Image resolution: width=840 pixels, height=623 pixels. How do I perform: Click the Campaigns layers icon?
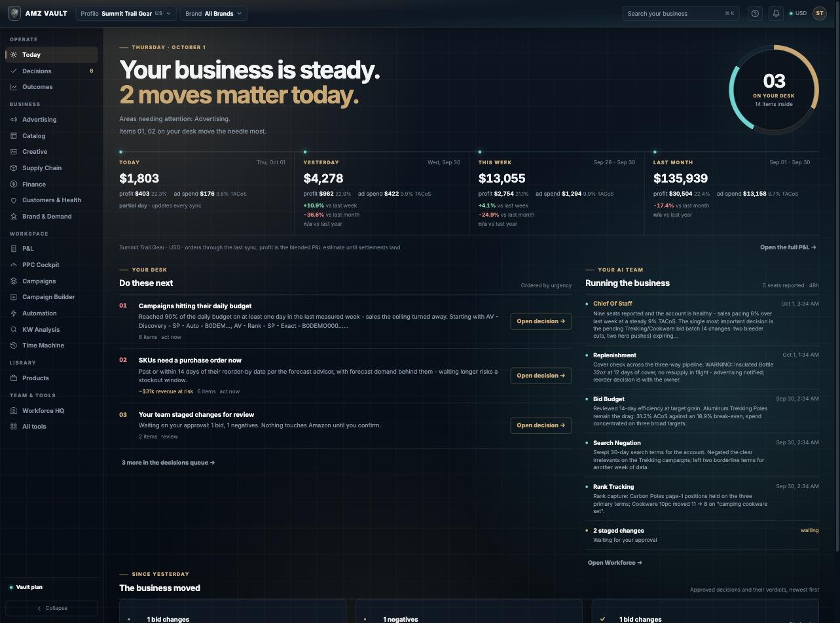(14, 281)
